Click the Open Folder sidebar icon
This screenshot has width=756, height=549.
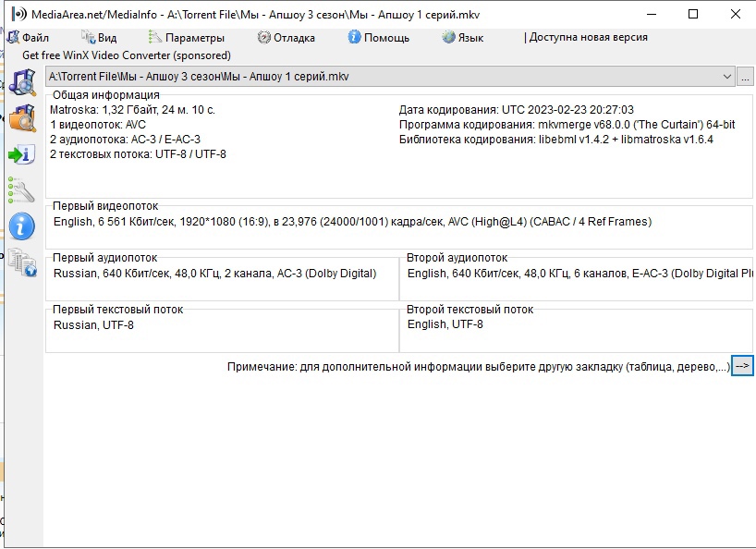click(x=21, y=118)
